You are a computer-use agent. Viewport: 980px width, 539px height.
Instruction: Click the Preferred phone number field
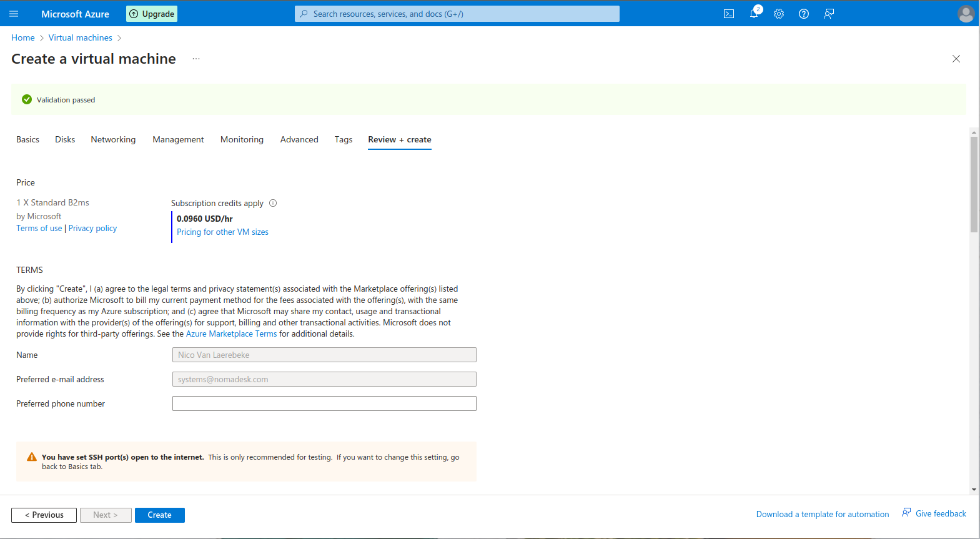[324, 403]
